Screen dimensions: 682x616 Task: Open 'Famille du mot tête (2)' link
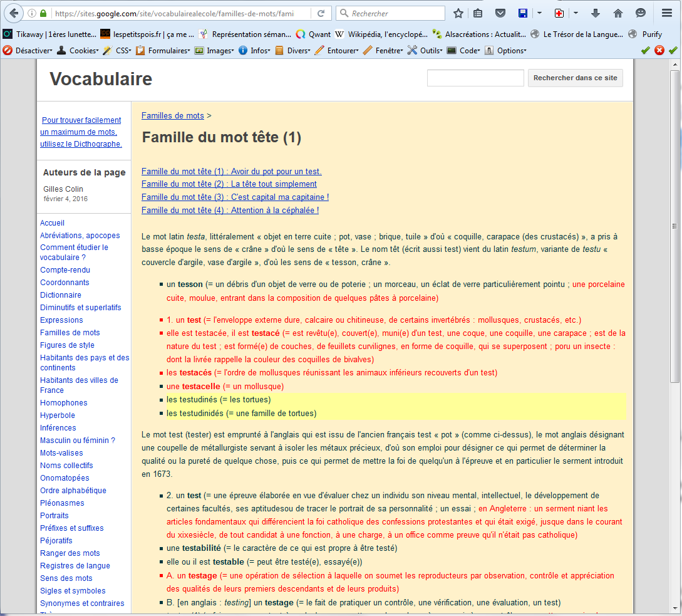229,184
